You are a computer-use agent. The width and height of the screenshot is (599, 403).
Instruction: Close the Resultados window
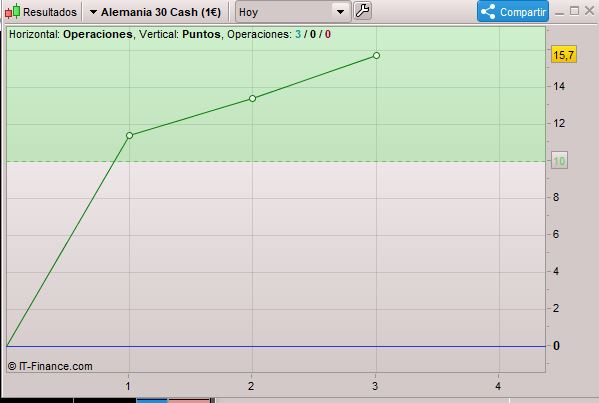(x=589, y=11)
